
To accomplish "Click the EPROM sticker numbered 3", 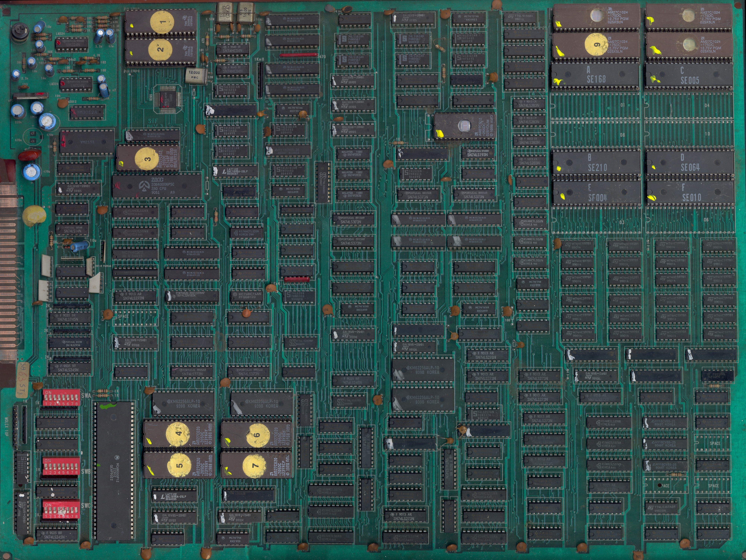I will click(147, 159).
